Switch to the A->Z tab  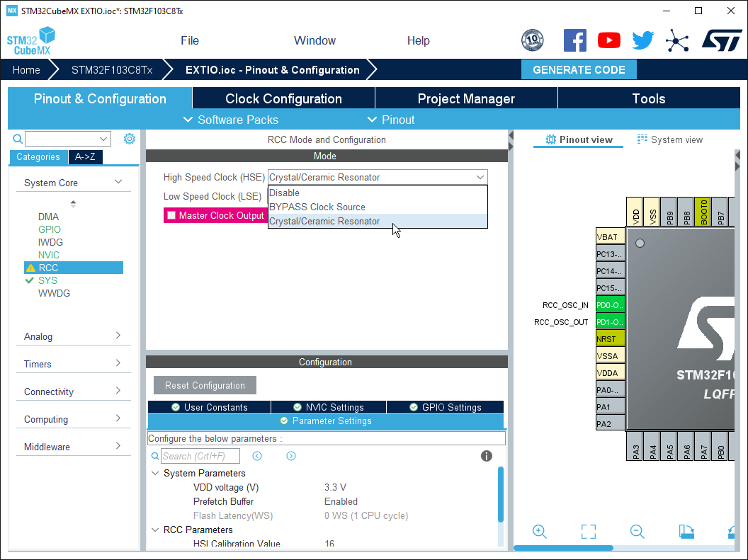click(x=86, y=156)
